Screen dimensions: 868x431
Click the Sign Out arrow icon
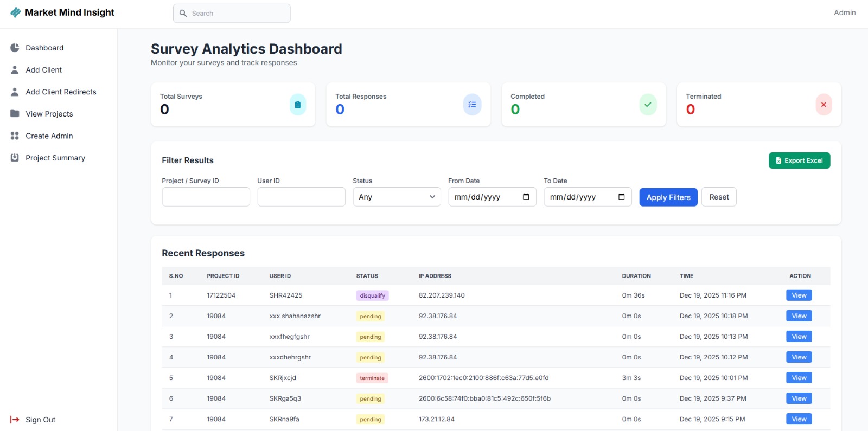click(x=15, y=420)
